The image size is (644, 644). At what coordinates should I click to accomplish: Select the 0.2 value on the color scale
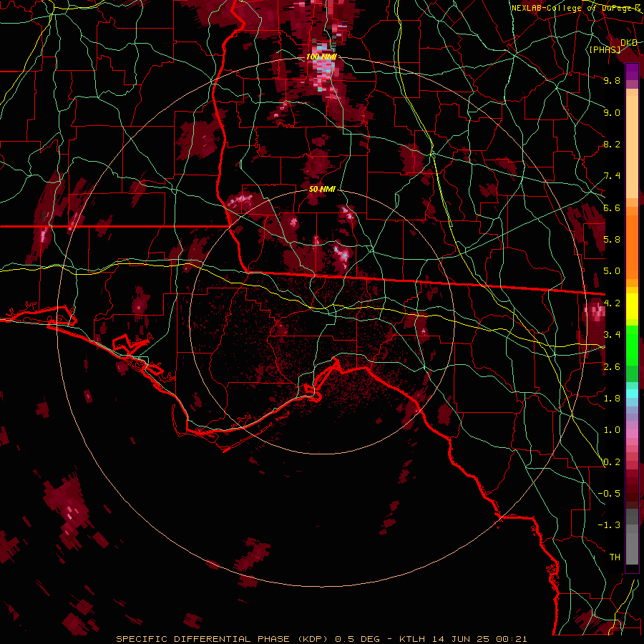612,462
